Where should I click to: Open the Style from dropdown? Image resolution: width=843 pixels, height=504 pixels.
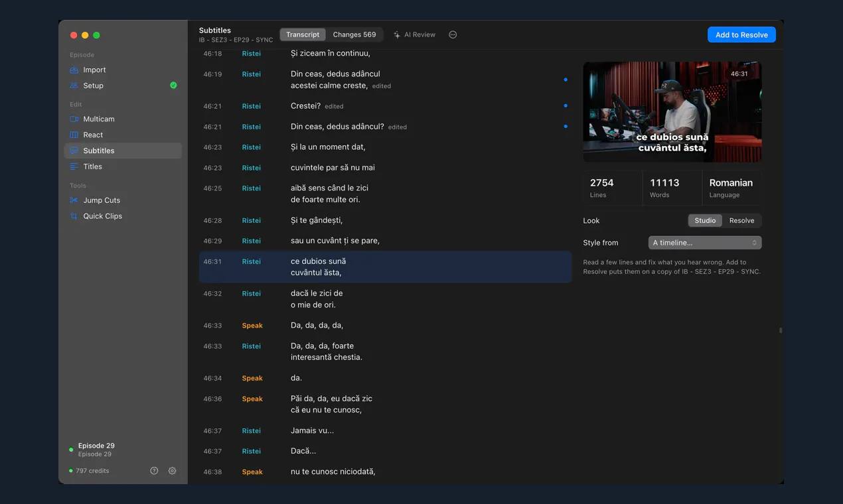pyautogui.click(x=705, y=243)
